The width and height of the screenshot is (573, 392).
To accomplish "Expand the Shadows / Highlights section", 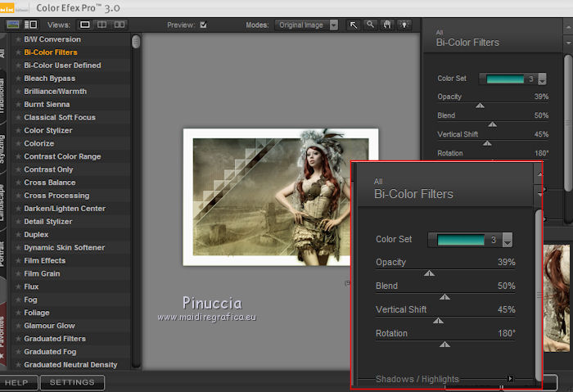I will tap(510, 379).
